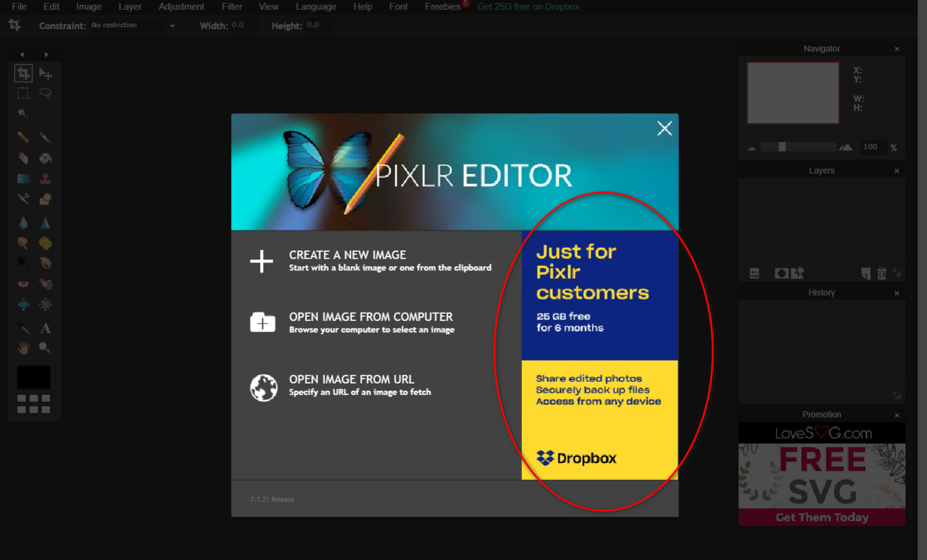Open the Constraint dropdown
This screenshot has width=927, height=560.
click(x=172, y=26)
